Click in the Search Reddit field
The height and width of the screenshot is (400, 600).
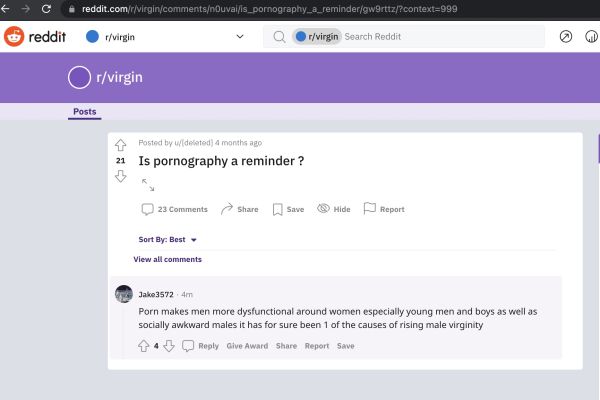coord(440,37)
